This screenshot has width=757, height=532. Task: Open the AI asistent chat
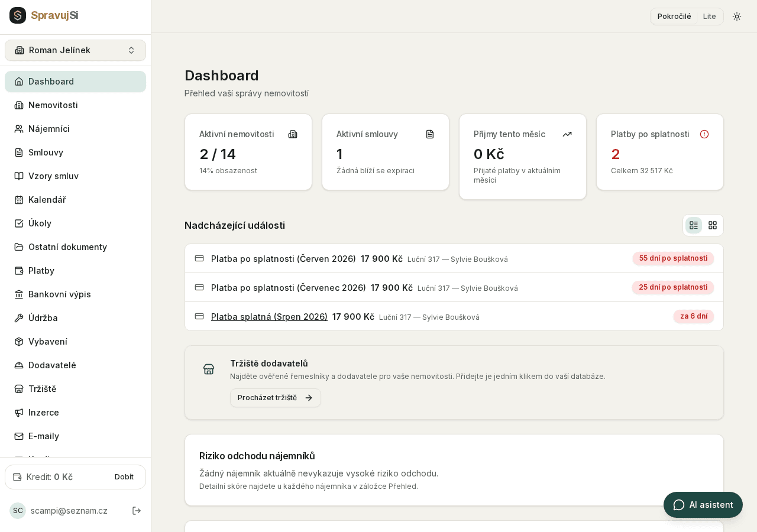point(703,505)
